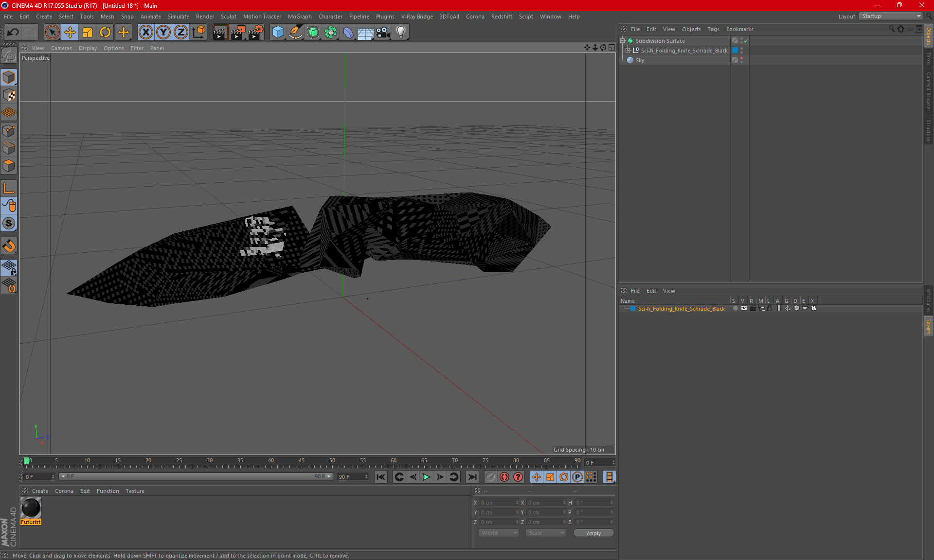Go to end of animation
Image resolution: width=934 pixels, height=560 pixels.
pyautogui.click(x=472, y=477)
